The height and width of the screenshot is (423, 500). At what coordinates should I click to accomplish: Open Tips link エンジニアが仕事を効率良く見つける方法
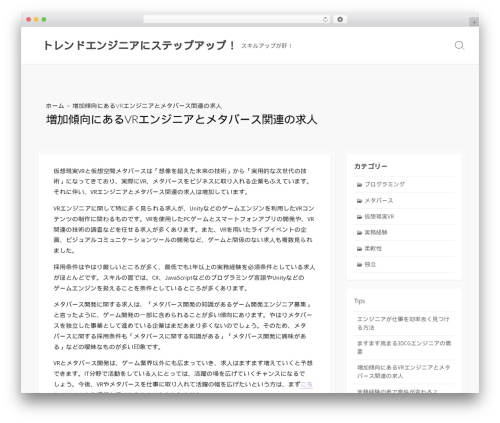click(x=403, y=323)
